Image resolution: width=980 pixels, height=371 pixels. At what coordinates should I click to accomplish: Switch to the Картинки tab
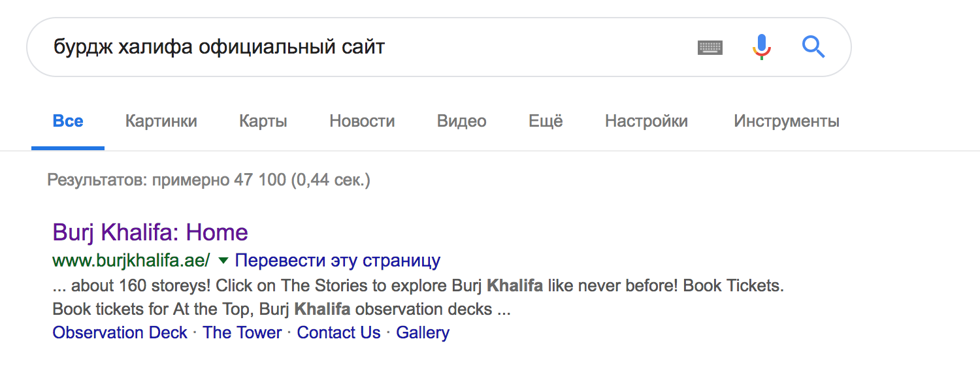coord(161,121)
